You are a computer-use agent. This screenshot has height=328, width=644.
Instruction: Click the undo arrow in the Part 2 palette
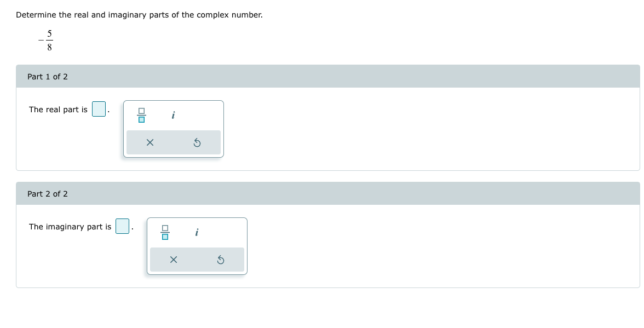pyautogui.click(x=221, y=260)
